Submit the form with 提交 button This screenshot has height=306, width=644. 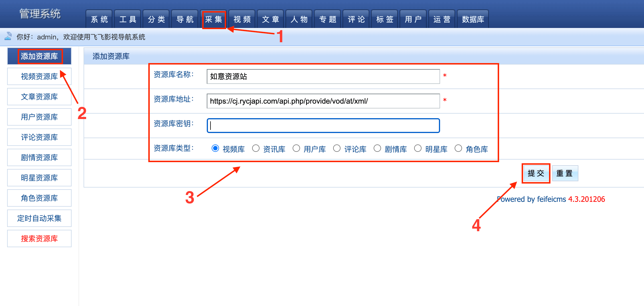[536, 173]
